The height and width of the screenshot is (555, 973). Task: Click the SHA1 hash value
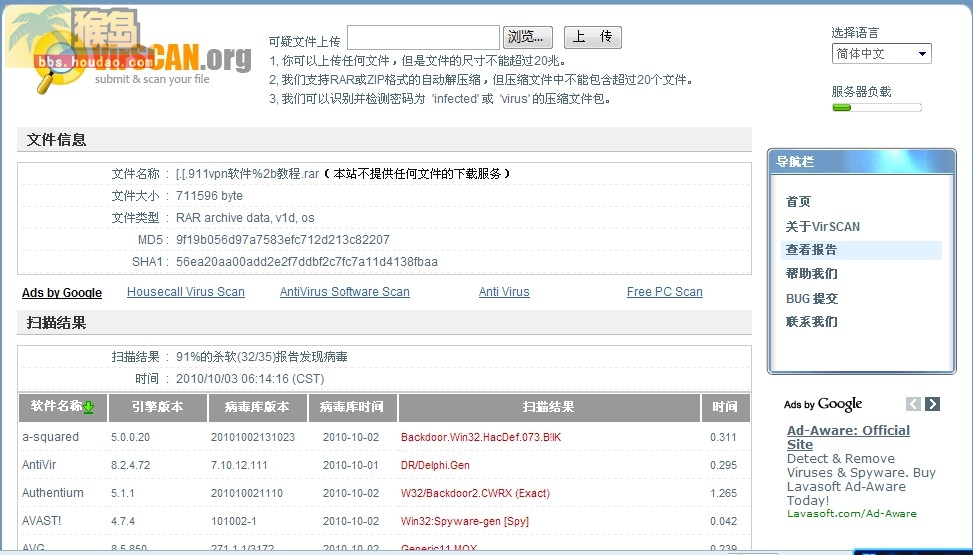point(307,262)
